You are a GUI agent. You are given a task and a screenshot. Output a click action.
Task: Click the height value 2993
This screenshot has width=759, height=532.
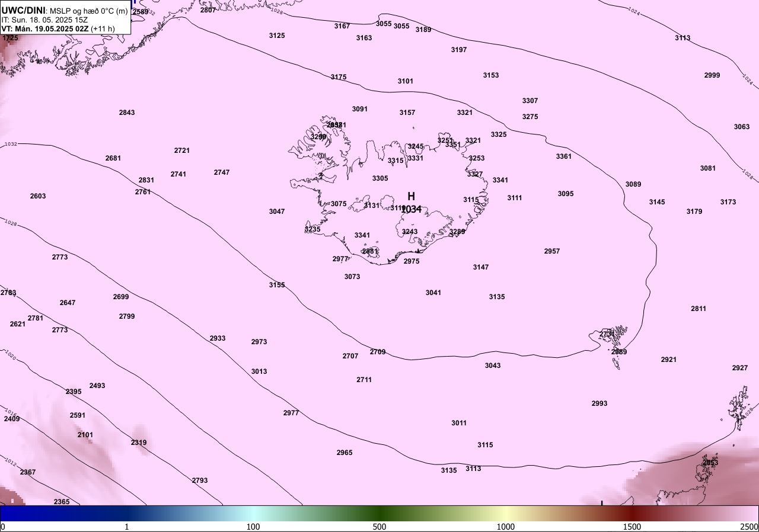(x=599, y=403)
